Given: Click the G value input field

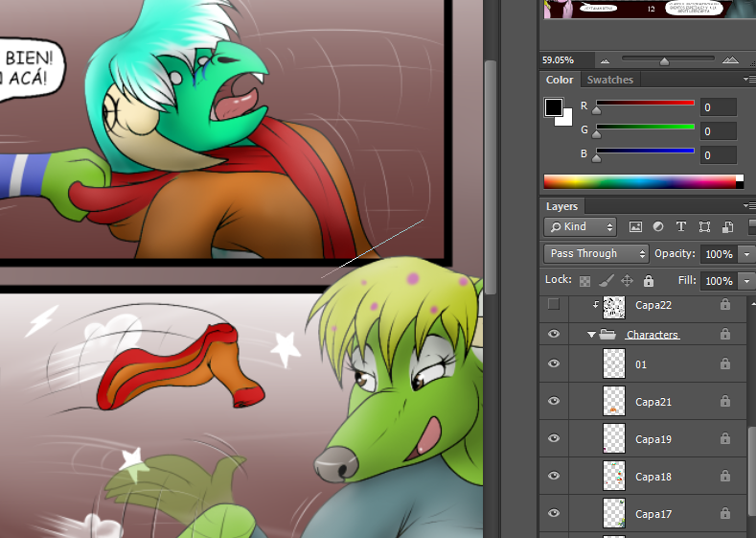Looking at the screenshot, I should tap(718, 131).
